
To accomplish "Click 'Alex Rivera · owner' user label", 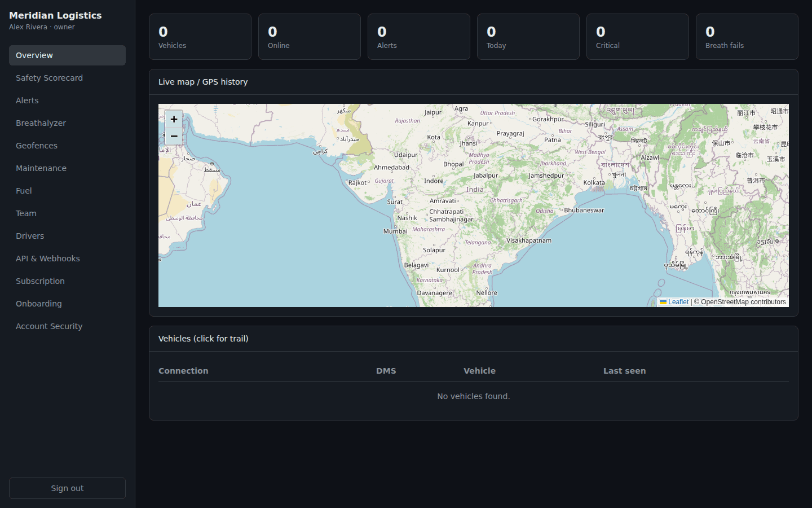I will [42, 27].
